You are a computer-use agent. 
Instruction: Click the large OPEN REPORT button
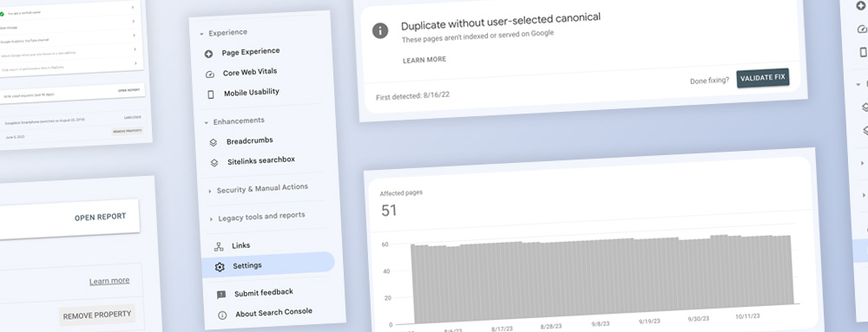(100, 217)
